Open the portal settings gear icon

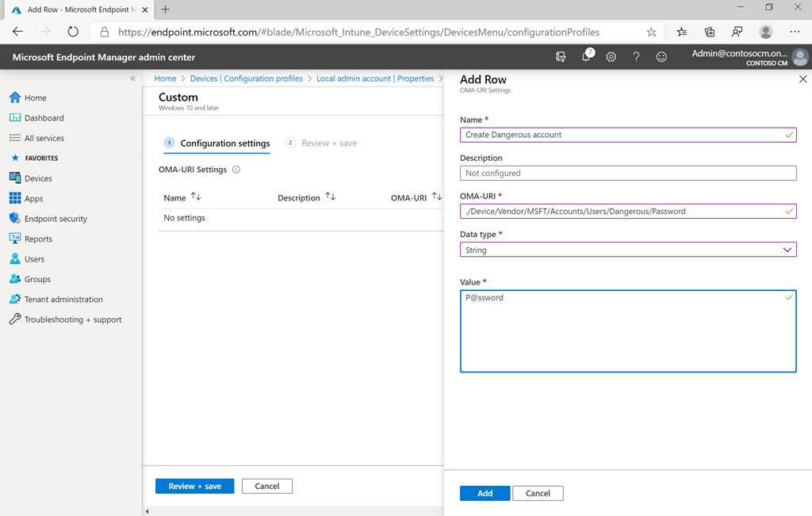coord(611,57)
